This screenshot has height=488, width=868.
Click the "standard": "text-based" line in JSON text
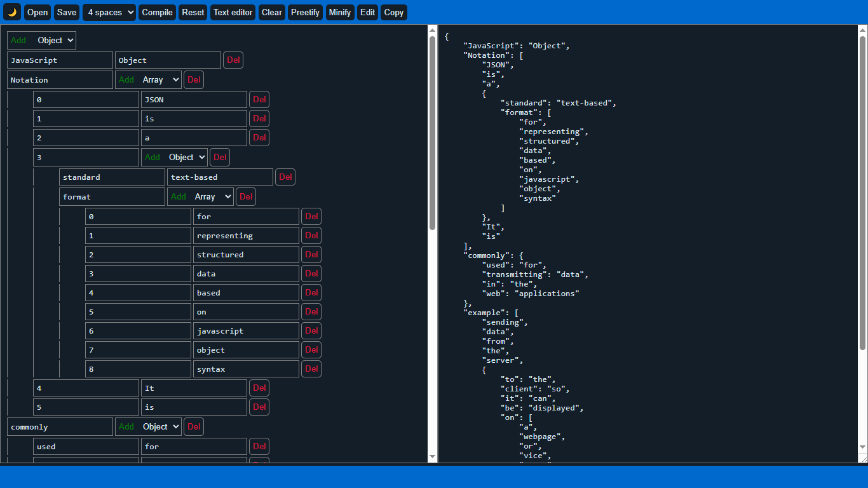coord(559,103)
